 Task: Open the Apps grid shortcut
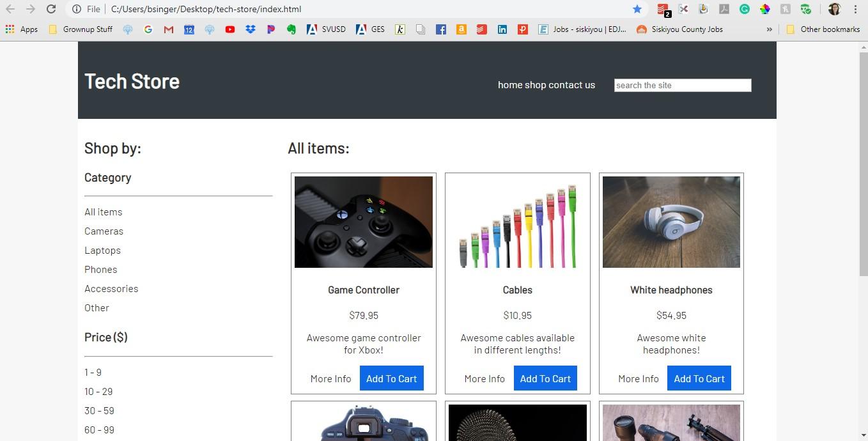tap(22, 29)
